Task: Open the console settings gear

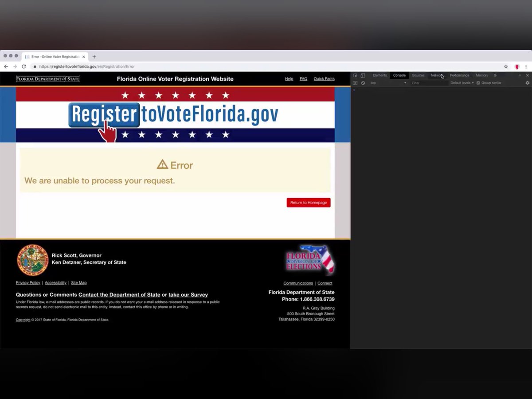Action: tap(528, 83)
